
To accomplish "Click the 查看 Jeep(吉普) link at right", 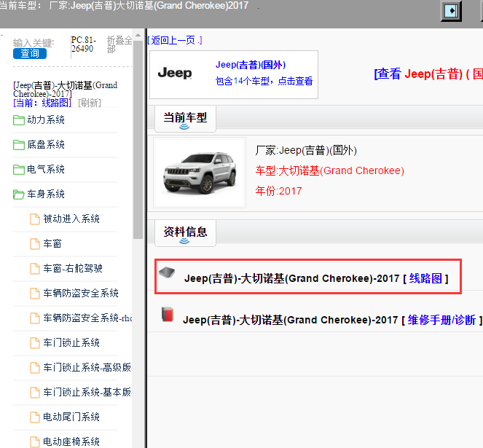I will (x=428, y=74).
